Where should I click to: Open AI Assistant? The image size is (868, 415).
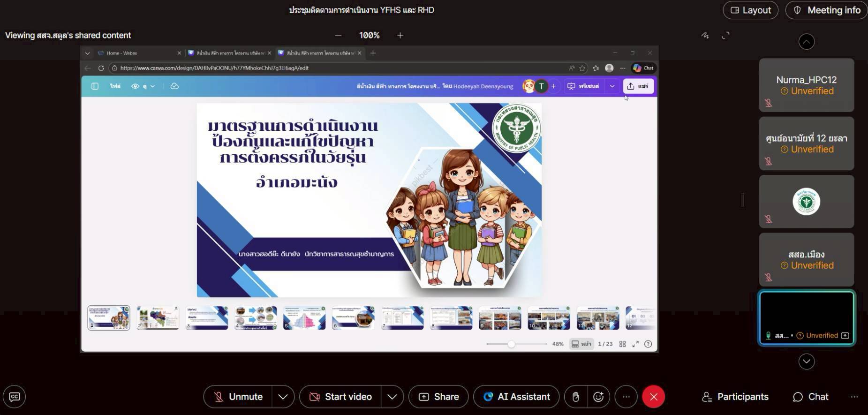pos(516,397)
